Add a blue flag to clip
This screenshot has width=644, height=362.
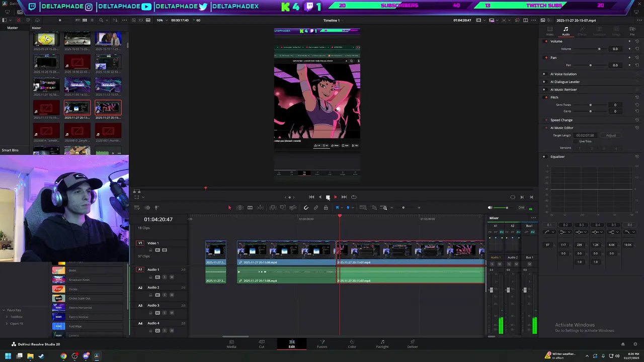337,208
